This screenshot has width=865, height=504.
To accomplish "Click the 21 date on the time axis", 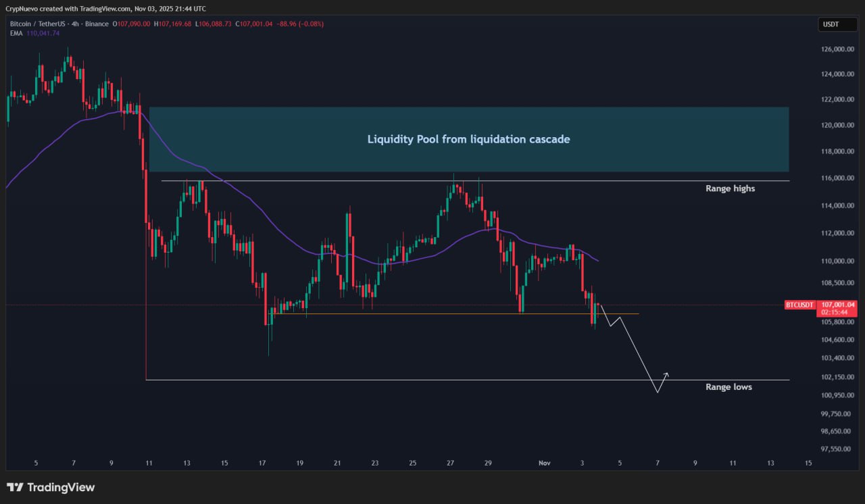I will (x=337, y=463).
